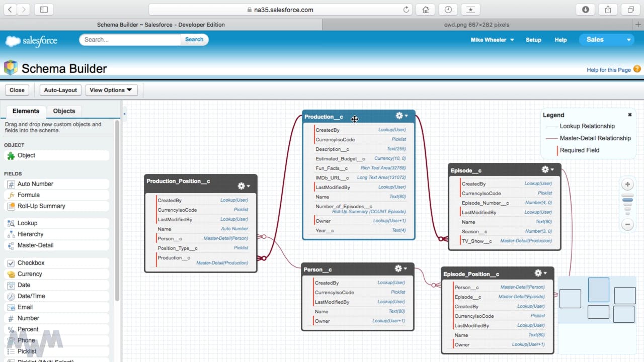
Task: Select the Episode_Number__c field
Action: (507, 203)
